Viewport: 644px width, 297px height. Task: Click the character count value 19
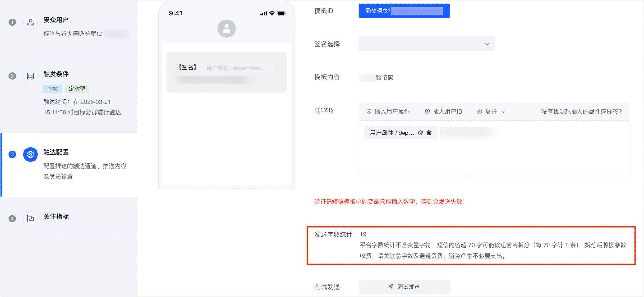(363, 234)
